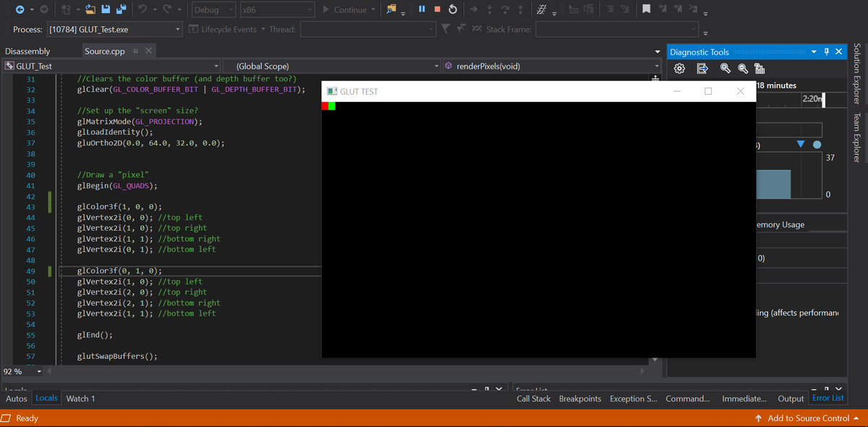
Task: Click the Show Next Statement arrow icon
Action: click(474, 10)
